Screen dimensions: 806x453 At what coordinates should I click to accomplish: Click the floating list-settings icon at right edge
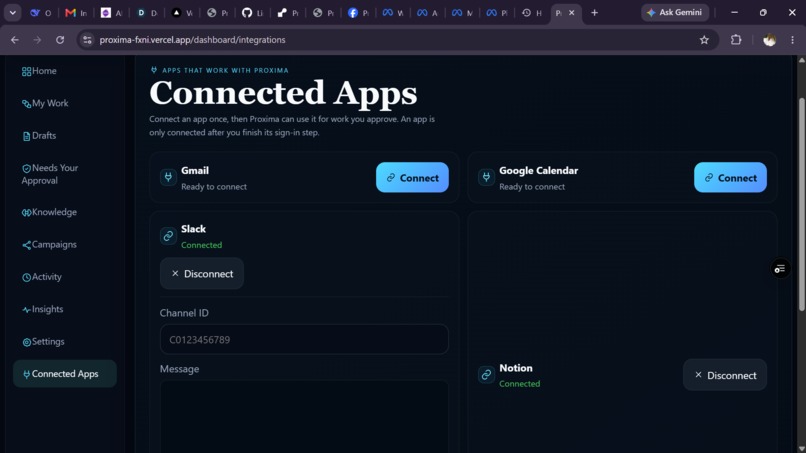click(780, 269)
